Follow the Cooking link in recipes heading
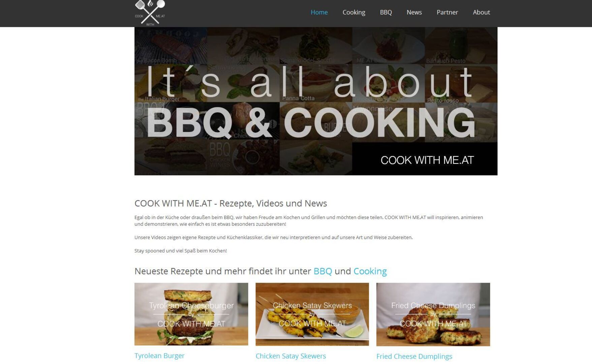The image size is (592, 364). tap(370, 271)
